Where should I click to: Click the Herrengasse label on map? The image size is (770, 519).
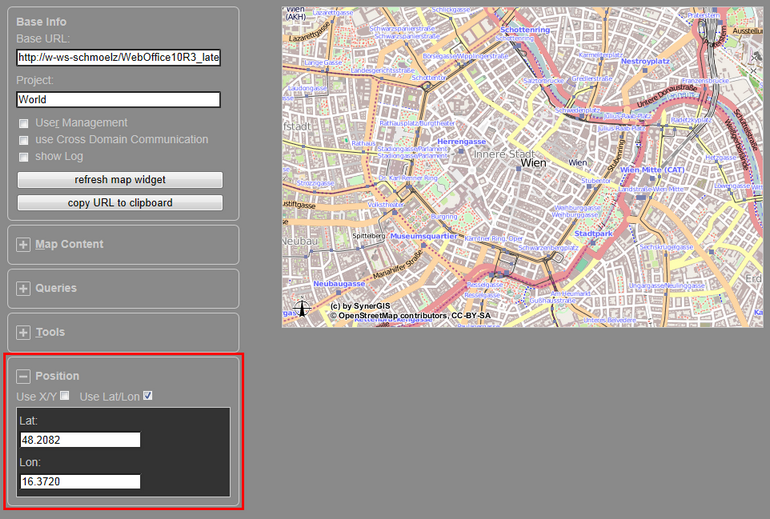[x=462, y=141]
